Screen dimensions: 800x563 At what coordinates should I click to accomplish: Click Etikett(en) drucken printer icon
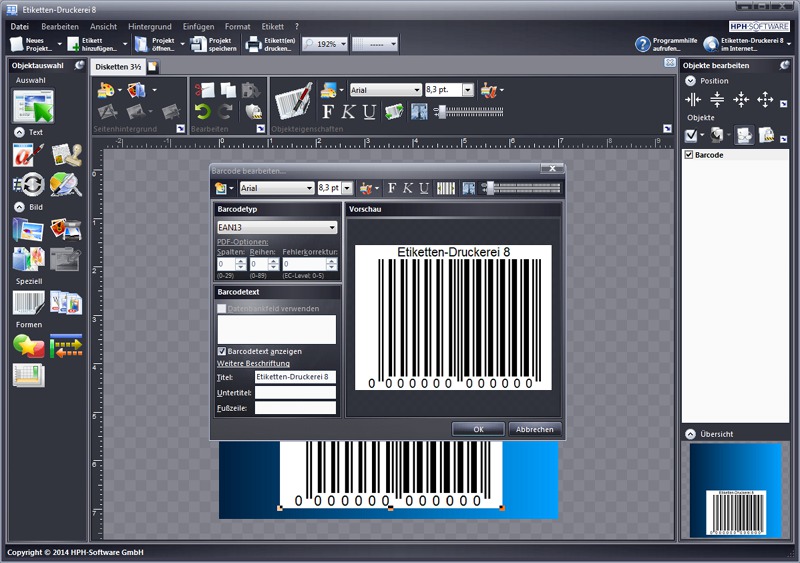270,44
